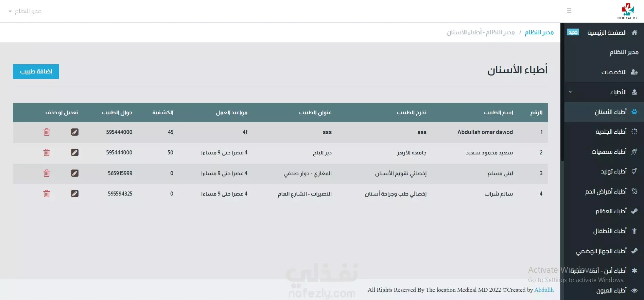
Task: Click the paw icon beside أطباء الأسنان
Action: click(634, 112)
